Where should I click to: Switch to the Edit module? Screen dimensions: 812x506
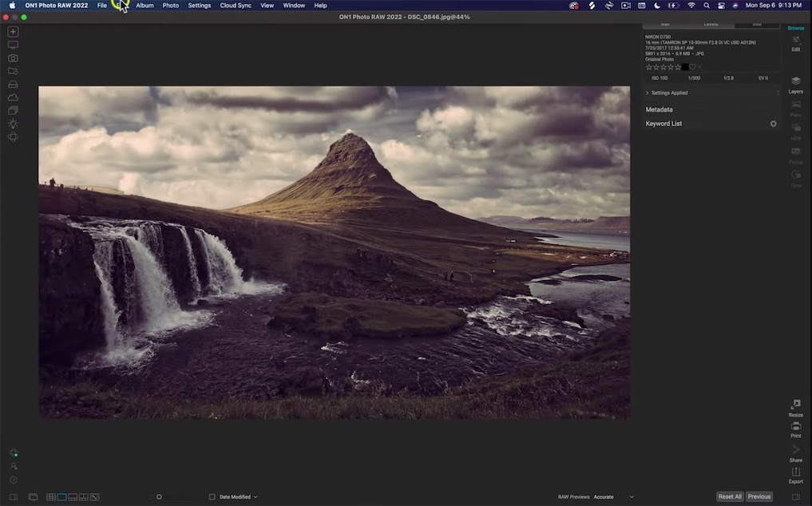[x=796, y=44]
